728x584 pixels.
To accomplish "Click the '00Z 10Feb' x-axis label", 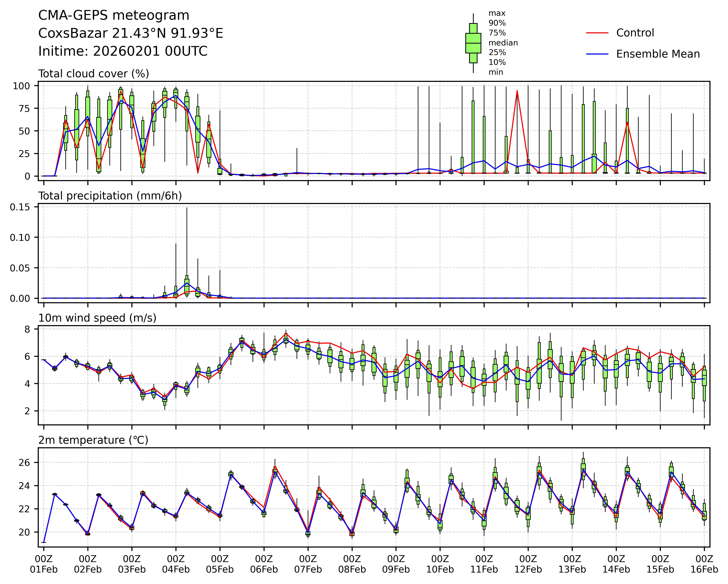I will tap(440, 564).
